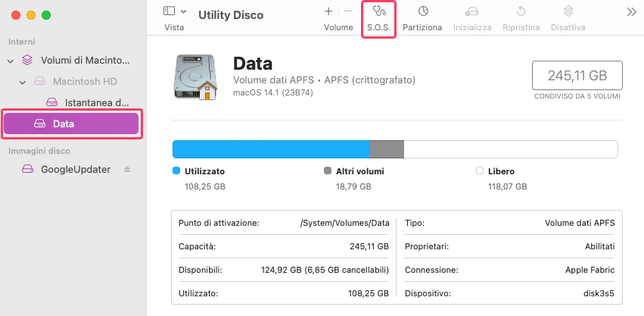Show more toolbar items with the double chevron
The width and height of the screenshot is (644, 316).
pyautogui.click(x=632, y=12)
